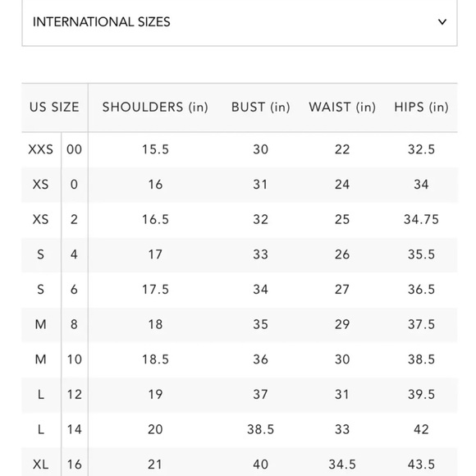Image resolution: width=476 pixels, height=476 pixels.
Task: Select the size 14 cell
Action: coord(75,429)
